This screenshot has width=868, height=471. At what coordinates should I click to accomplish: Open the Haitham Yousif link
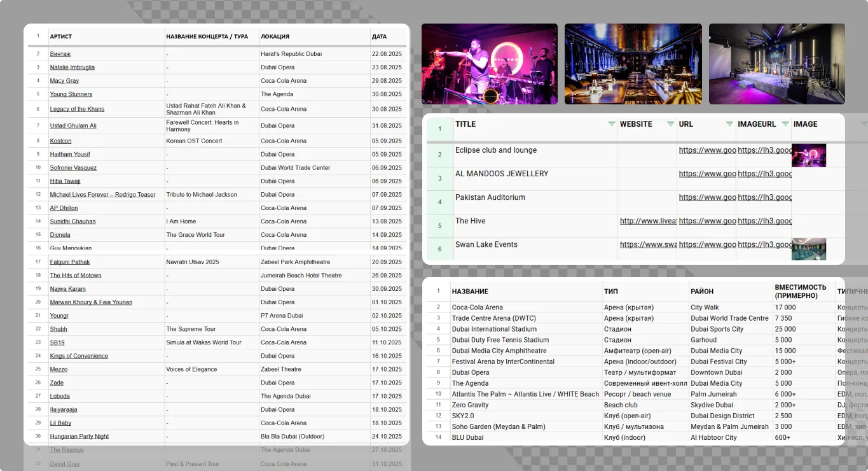point(70,154)
